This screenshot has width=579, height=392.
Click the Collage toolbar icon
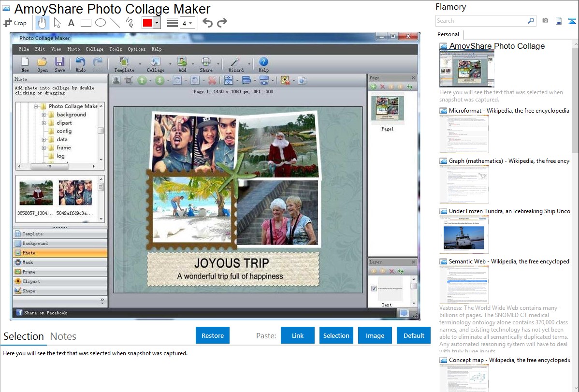coord(156,64)
